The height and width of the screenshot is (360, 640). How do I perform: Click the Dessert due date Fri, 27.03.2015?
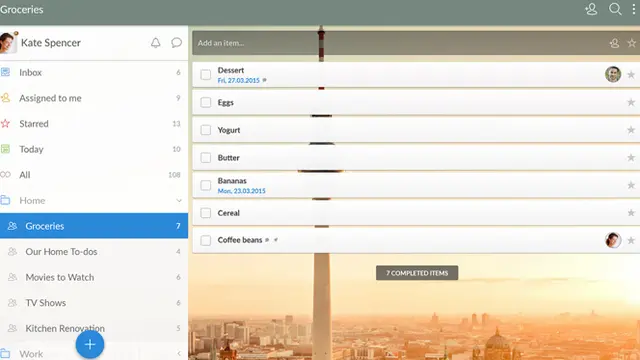coord(238,80)
